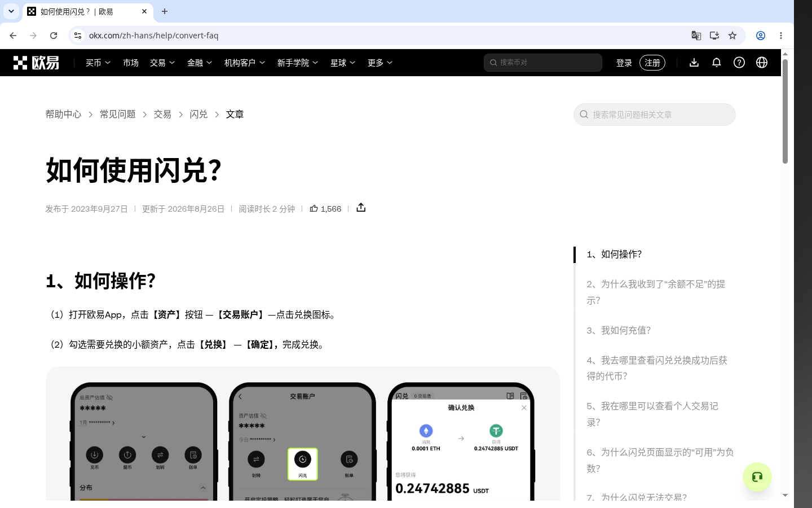The width and height of the screenshot is (812, 508).
Task: Open the Chrome three-dot menu
Action: 781,36
